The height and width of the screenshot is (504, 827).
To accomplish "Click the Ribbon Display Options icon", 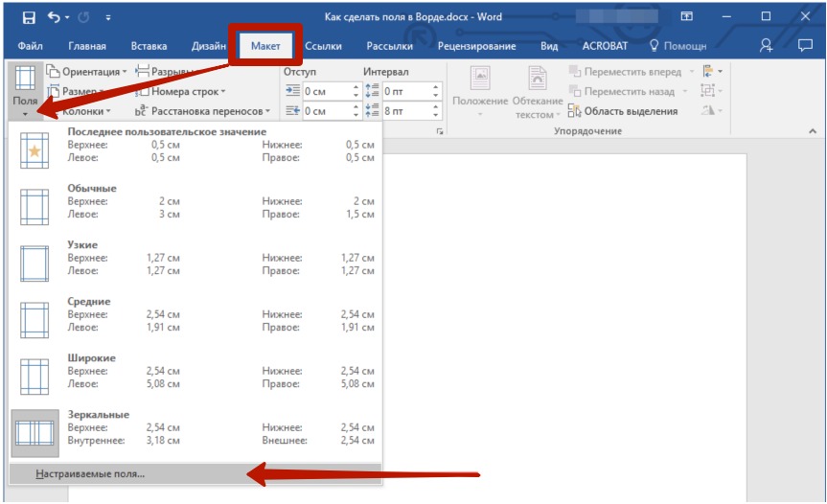I will (x=687, y=17).
